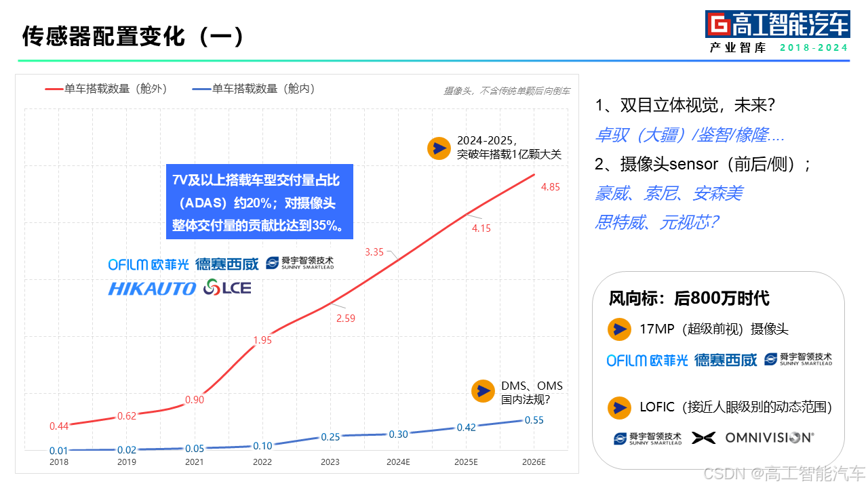This screenshot has height=488, width=868.
Task: Click the red data label 0.90
Action: point(195,400)
